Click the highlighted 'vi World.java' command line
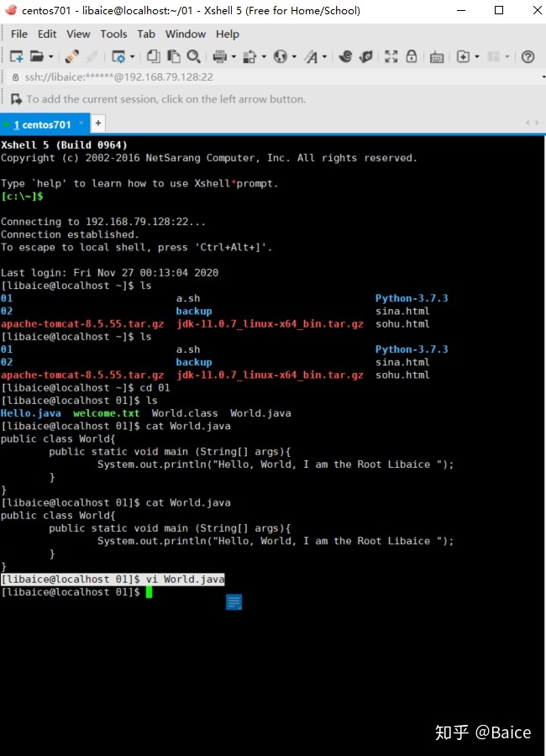 pyautogui.click(x=113, y=579)
